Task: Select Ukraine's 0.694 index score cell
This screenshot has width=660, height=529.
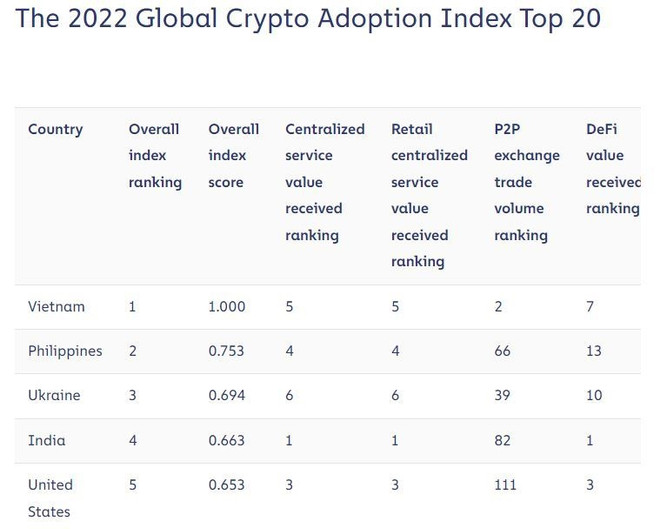Action: point(226,395)
